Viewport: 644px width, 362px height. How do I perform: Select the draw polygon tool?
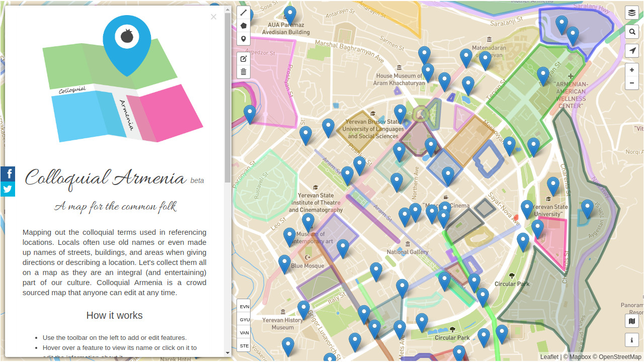point(244,26)
